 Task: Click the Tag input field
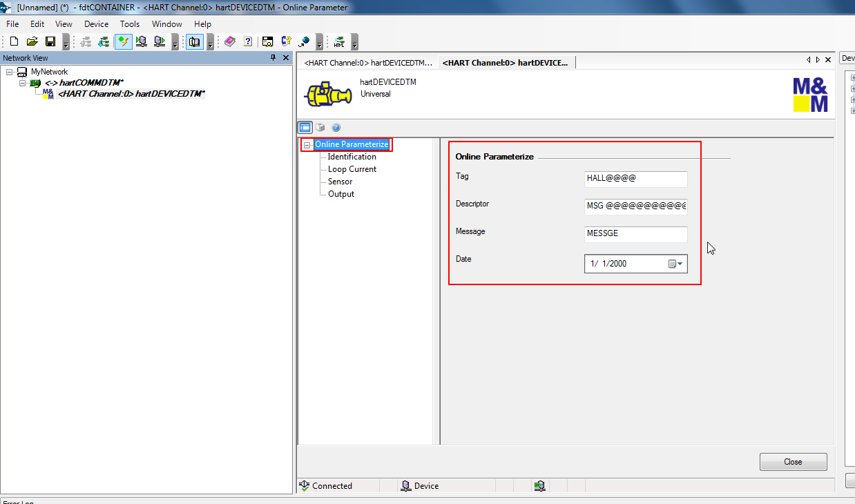click(x=636, y=179)
